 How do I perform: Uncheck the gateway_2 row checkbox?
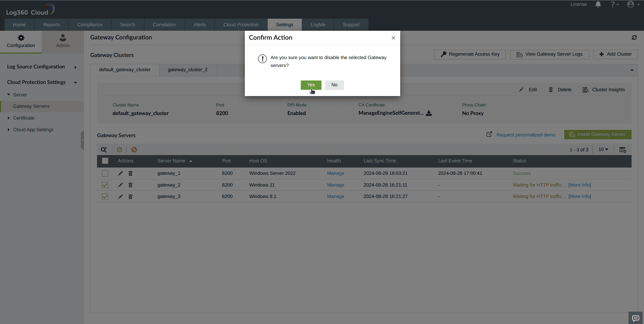coord(105,185)
